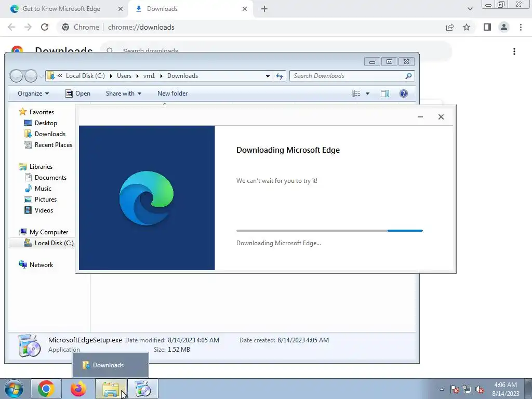Click magnifier icon in Explorer search
This screenshot has width=532, height=399.
pos(408,76)
